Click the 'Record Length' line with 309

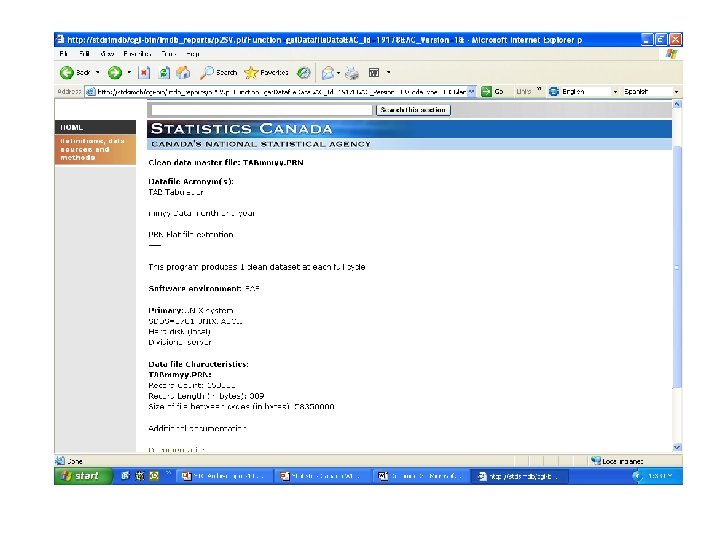pyautogui.click(x=206, y=396)
